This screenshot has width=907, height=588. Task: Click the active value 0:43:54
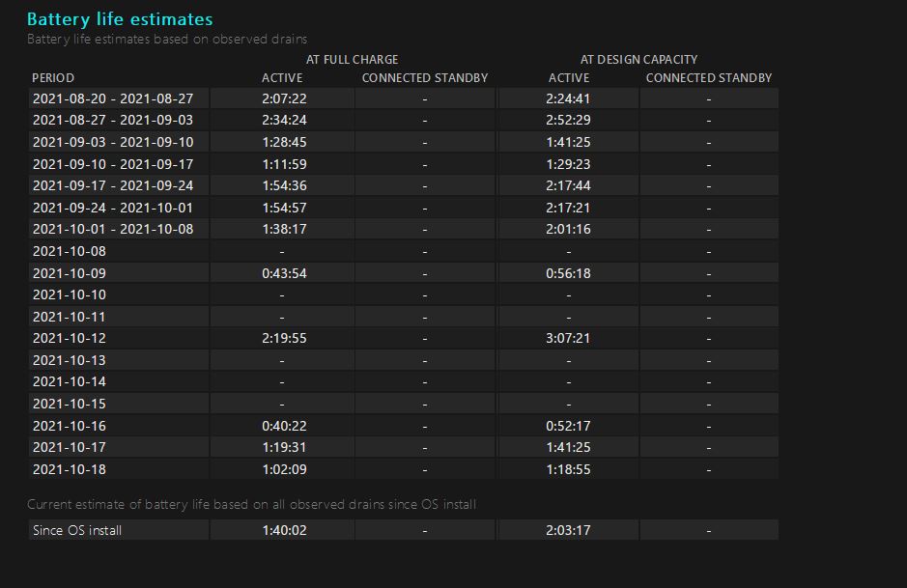284,273
